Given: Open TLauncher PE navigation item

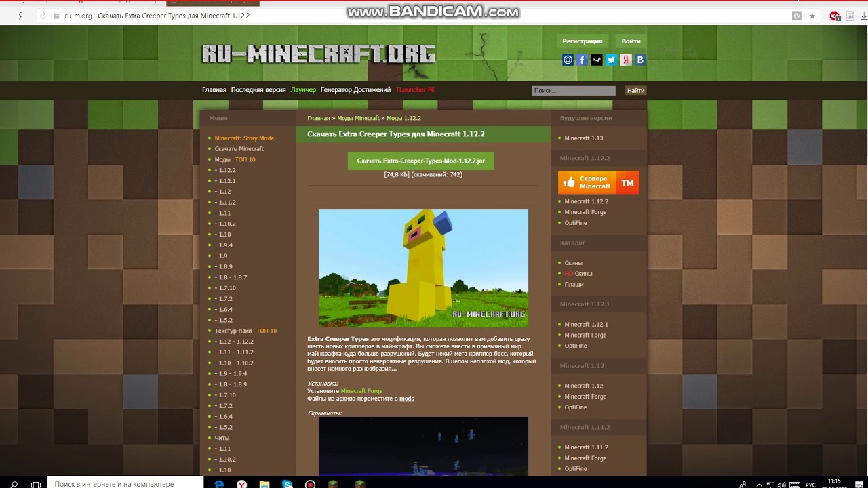Looking at the screenshot, I should 415,90.
